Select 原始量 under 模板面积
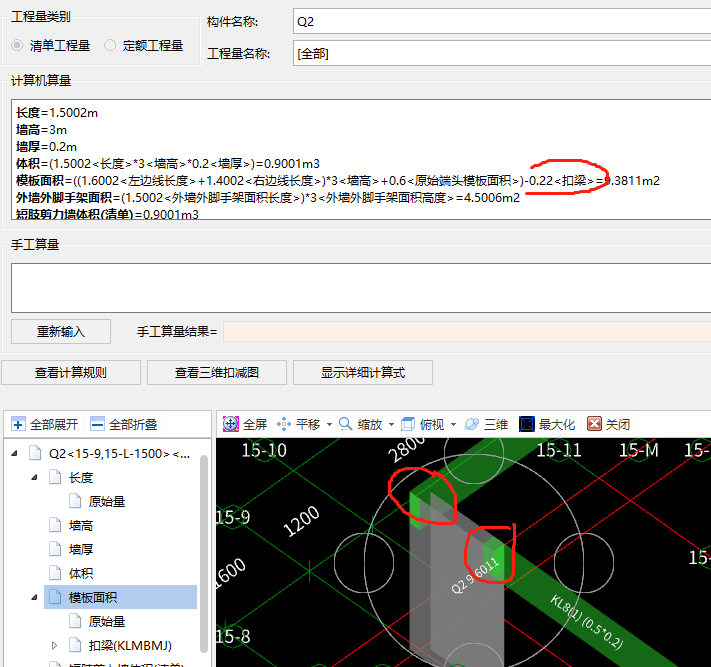This screenshot has height=667, width=711. click(x=107, y=622)
